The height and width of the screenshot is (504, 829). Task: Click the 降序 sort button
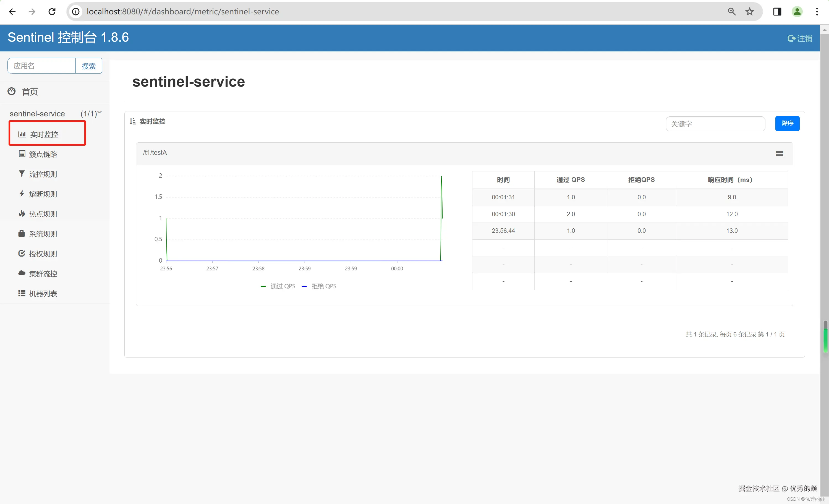pos(787,124)
